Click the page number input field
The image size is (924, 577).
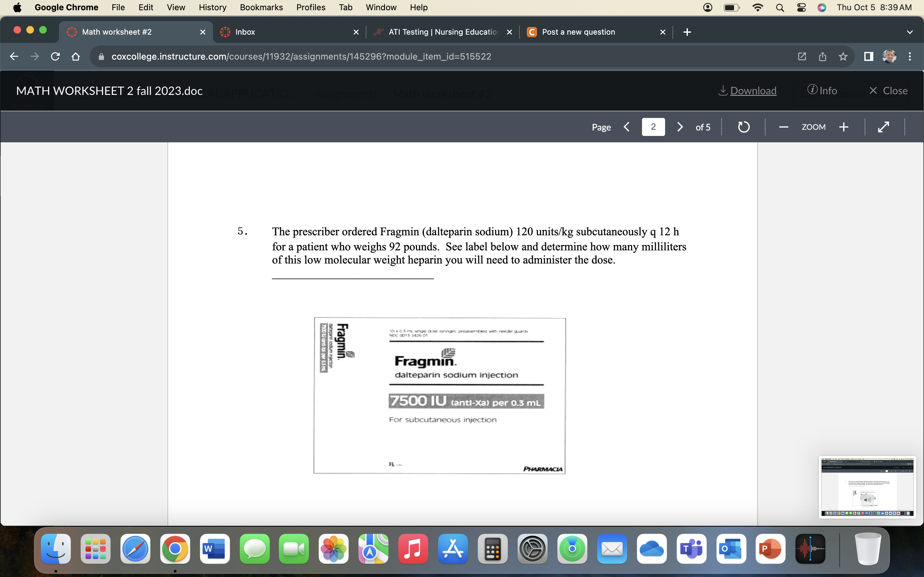tap(653, 127)
